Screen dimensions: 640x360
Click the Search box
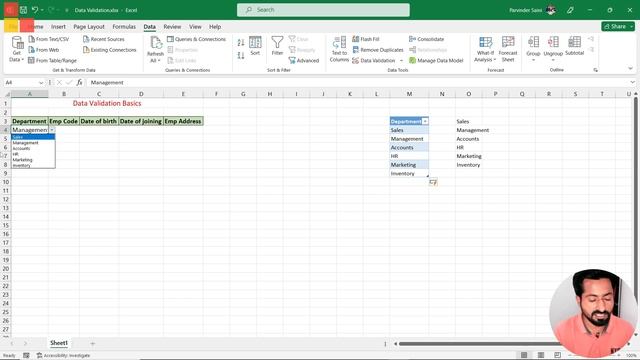323,10
